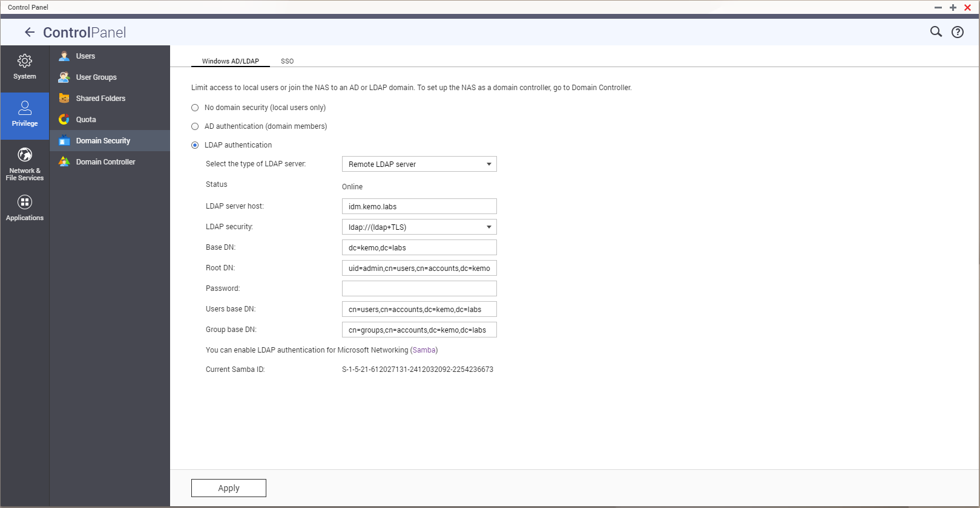Select the Network & File Services icon
This screenshot has height=508, width=980.
25,155
